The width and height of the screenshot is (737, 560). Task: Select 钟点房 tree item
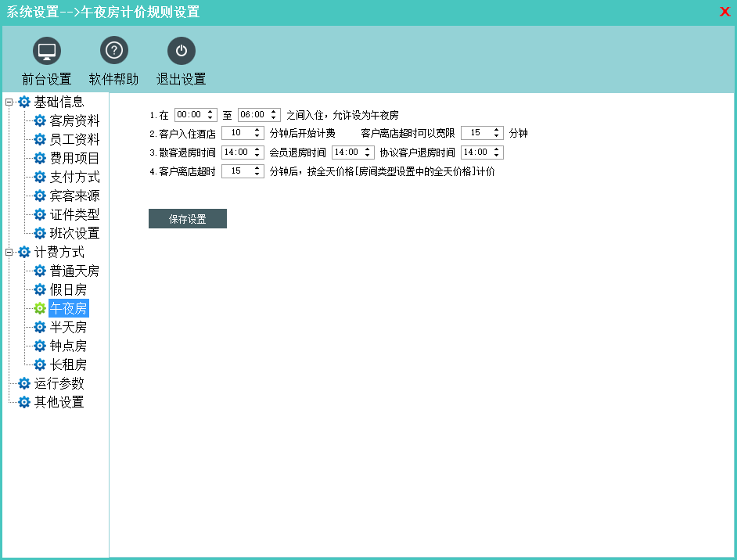68,346
